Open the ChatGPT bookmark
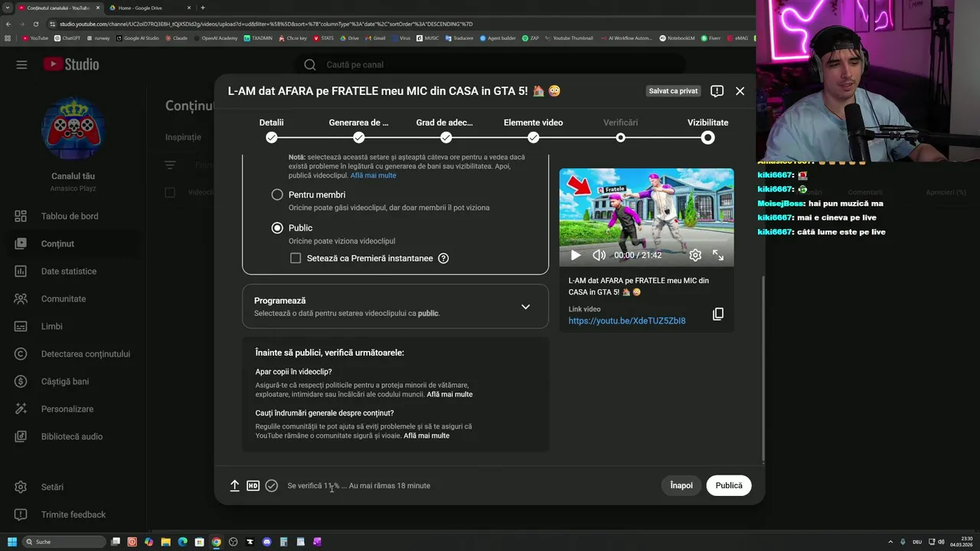The image size is (980, 551). pyautogui.click(x=67, y=37)
